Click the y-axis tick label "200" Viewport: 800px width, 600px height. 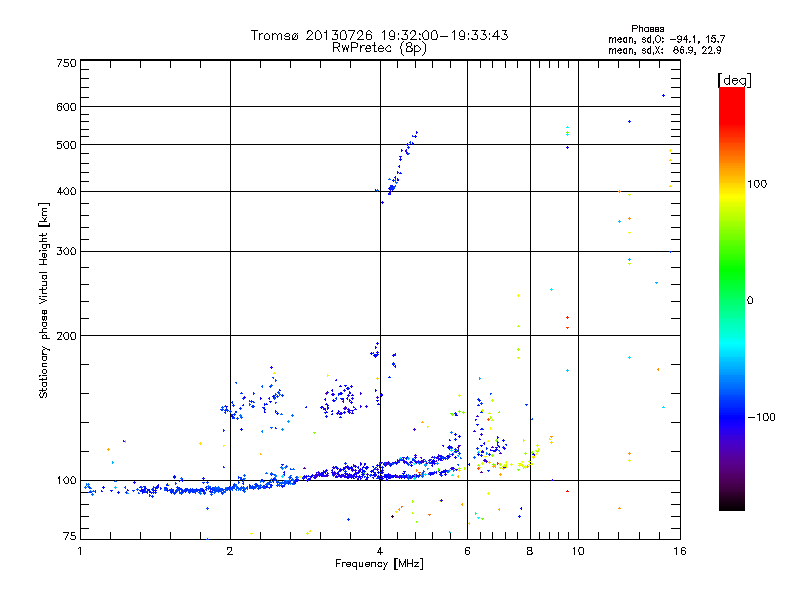(x=66, y=336)
